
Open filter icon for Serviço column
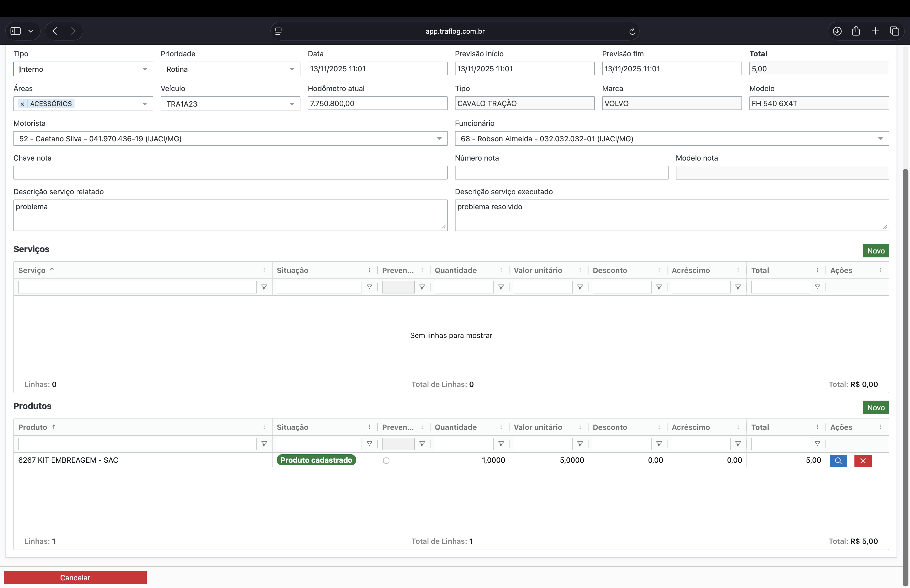264,287
